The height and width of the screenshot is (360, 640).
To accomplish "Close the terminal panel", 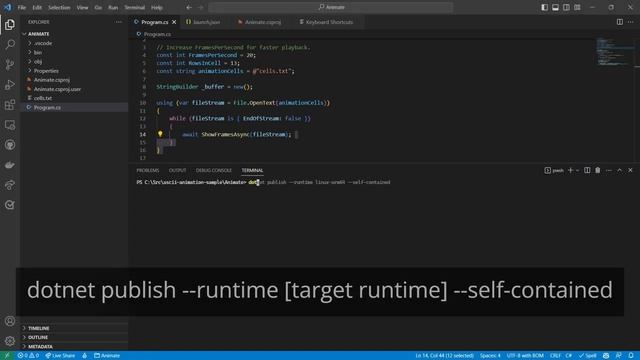I will pos(630,170).
